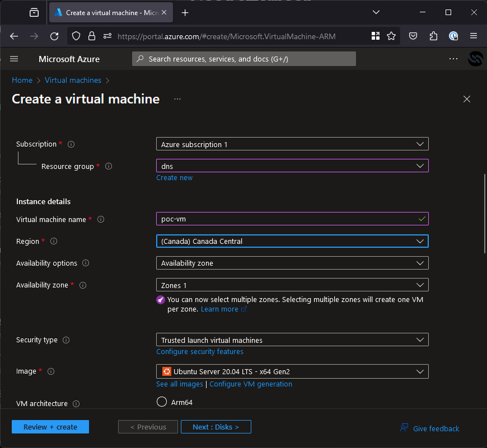The width and height of the screenshot is (487, 448).
Task: Open Azure portal more options ellipsis
Action: tap(453, 59)
